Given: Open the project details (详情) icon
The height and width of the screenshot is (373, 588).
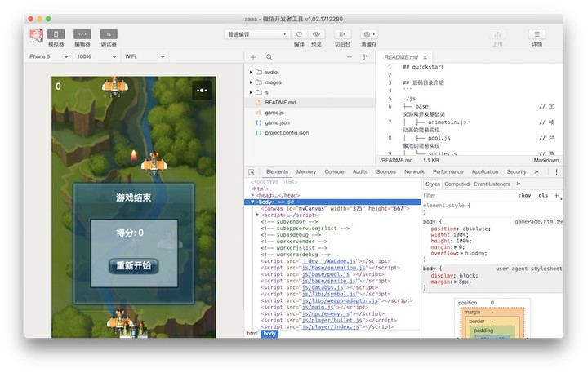Looking at the screenshot, I should tap(537, 34).
